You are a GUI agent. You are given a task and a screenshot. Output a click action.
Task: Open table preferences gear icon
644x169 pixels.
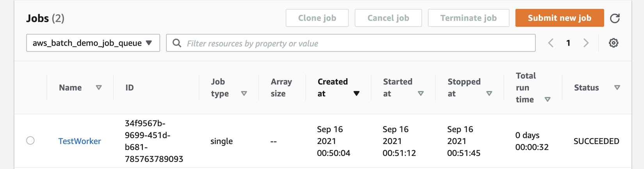coord(614,43)
